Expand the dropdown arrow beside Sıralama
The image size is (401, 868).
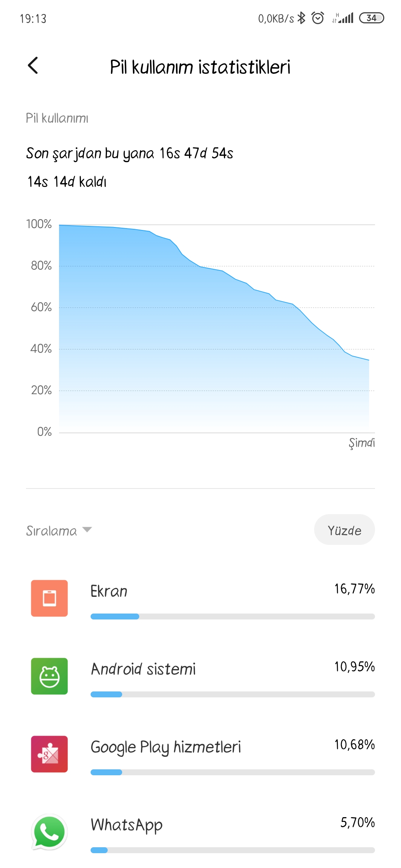click(87, 530)
